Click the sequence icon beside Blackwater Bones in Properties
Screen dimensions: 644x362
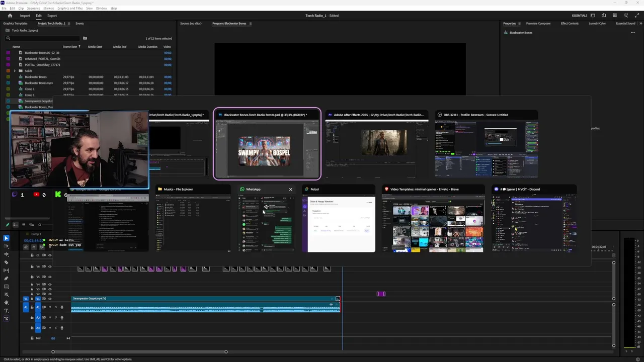pos(506,33)
